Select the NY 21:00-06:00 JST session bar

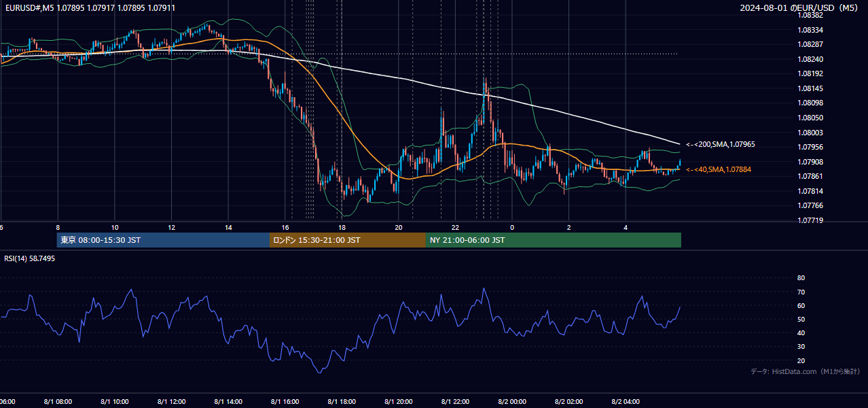pos(554,240)
